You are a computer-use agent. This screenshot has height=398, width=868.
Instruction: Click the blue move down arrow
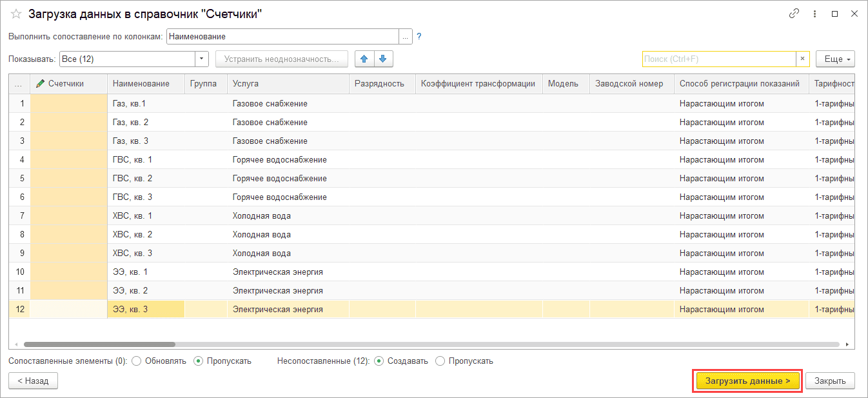383,59
